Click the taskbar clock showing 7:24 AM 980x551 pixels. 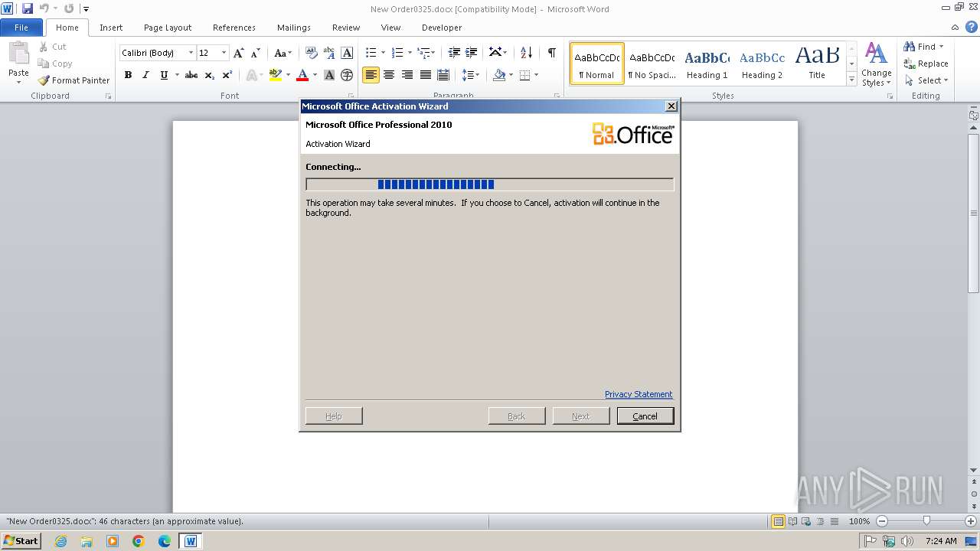(x=941, y=541)
